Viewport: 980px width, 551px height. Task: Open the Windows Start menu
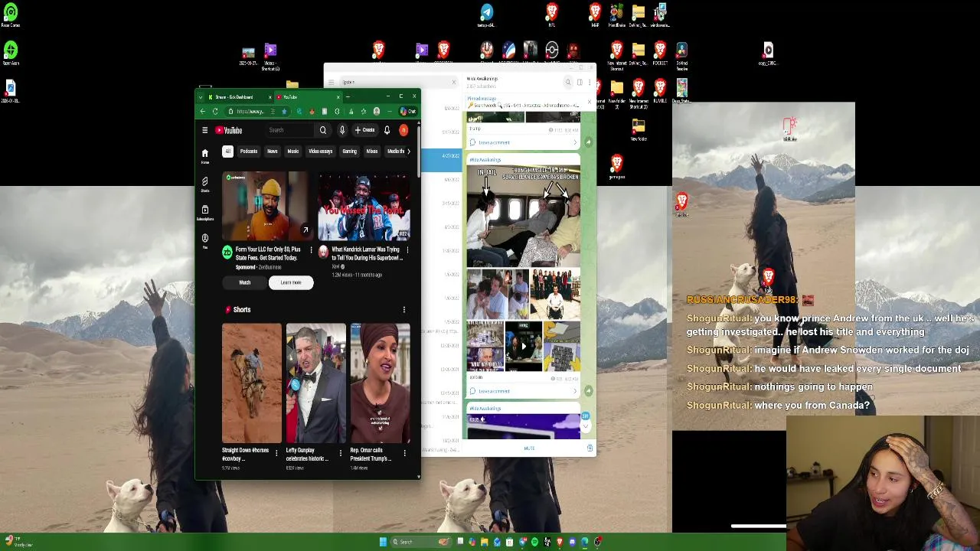click(383, 542)
